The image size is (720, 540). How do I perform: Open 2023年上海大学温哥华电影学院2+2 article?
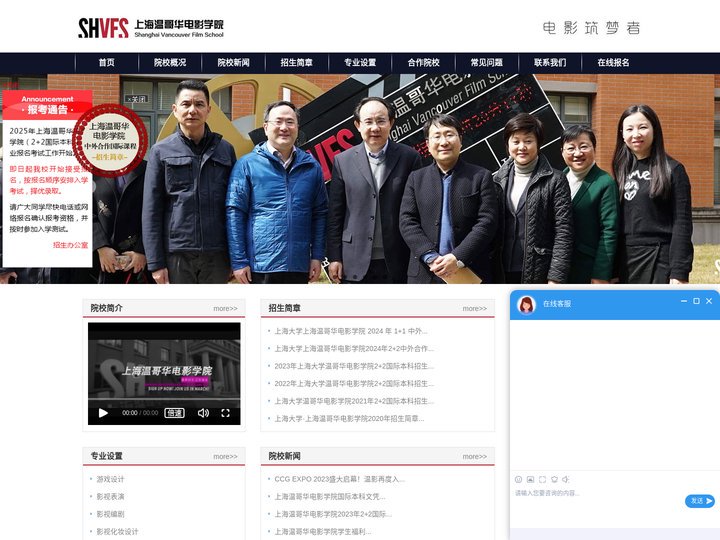click(x=354, y=366)
